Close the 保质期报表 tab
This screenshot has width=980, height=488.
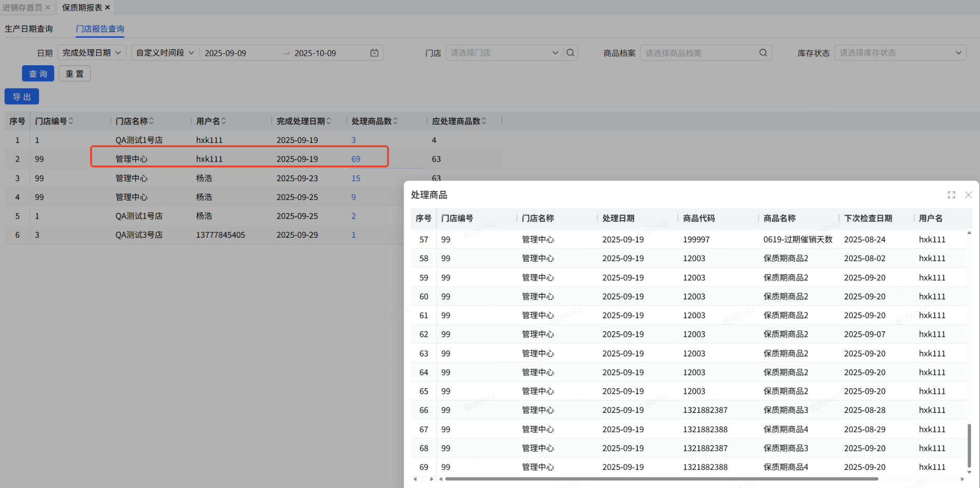click(x=108, y=7)
